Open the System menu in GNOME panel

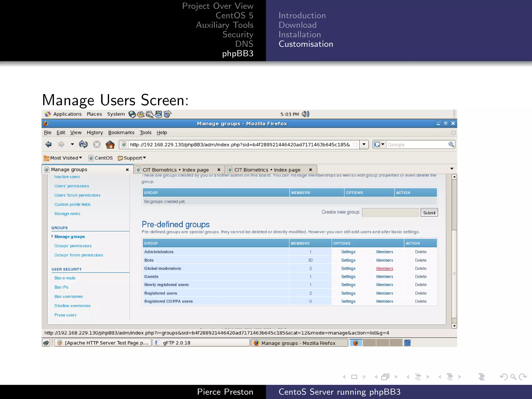coord(116,114)
